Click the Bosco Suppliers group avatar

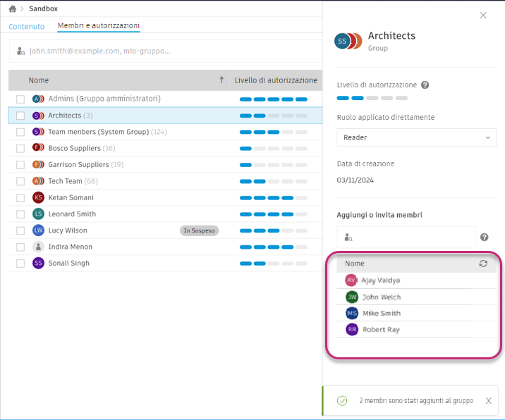click(38, 147)
